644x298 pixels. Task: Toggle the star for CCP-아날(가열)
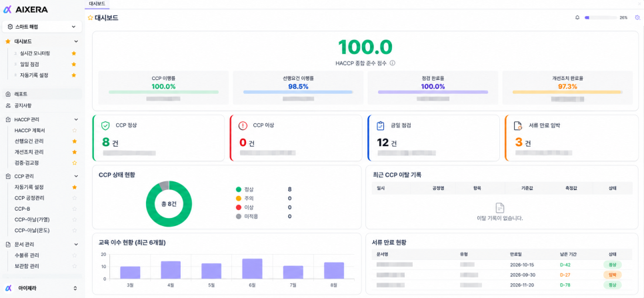[x=75, y=219]
